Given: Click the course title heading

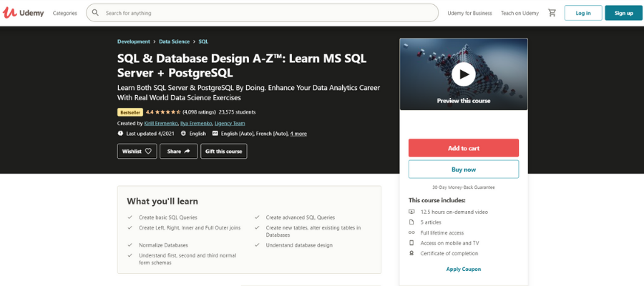Looking at the screenshot, I should tap(242, 66).
